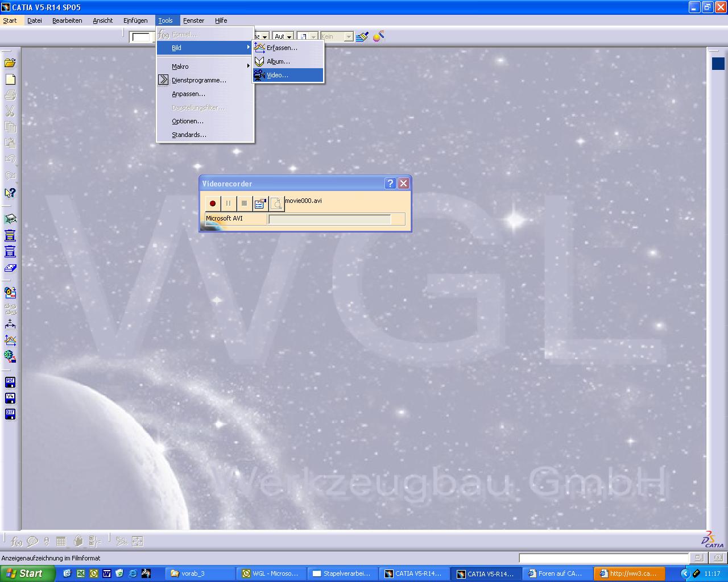Click the yellow sphere icon in top toolbar
Image resolution: width=728 pixels, height=582 pixels.
(x=378, y=36)
